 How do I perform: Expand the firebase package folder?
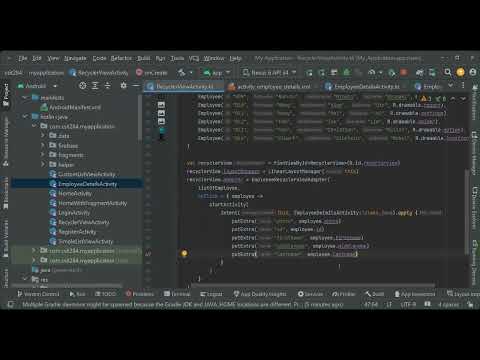pos(43,145)
